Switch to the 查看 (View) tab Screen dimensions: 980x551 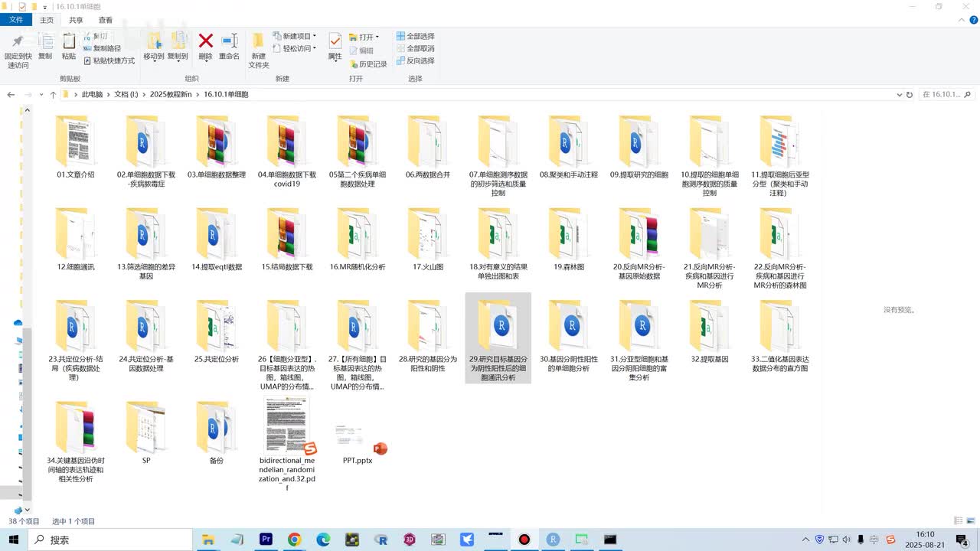coord(105,20)
